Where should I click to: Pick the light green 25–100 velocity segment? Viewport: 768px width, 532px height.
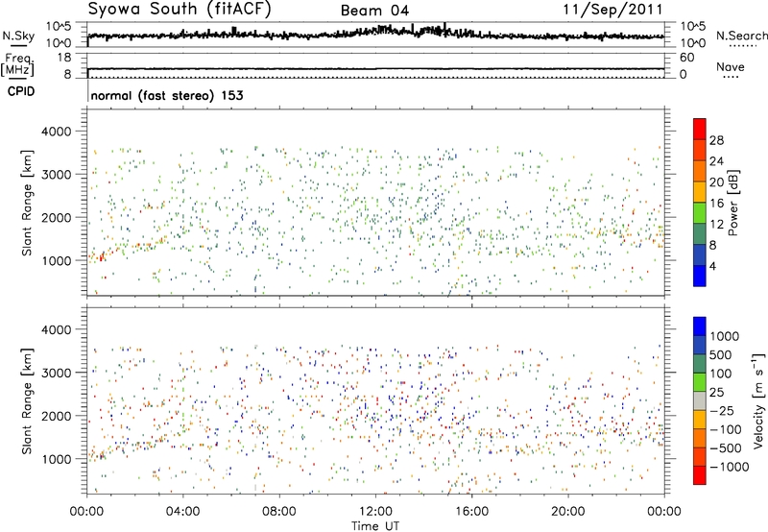coord(700,382)
